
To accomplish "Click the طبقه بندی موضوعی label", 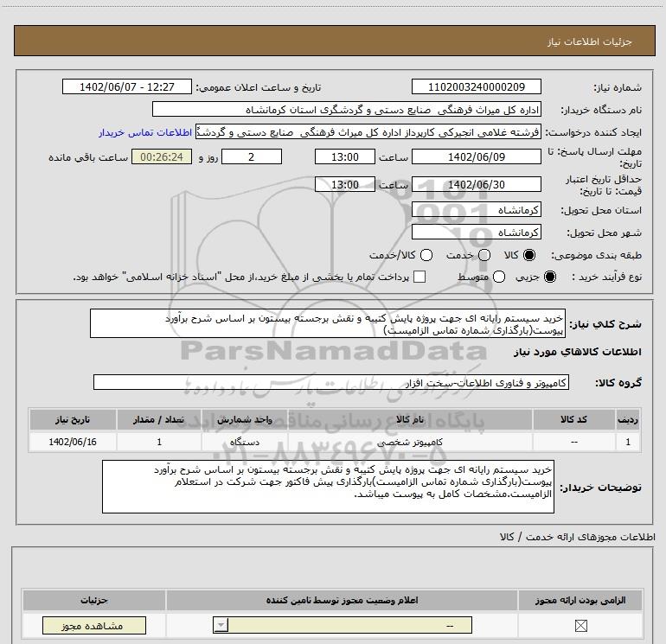I will [596, 255].
